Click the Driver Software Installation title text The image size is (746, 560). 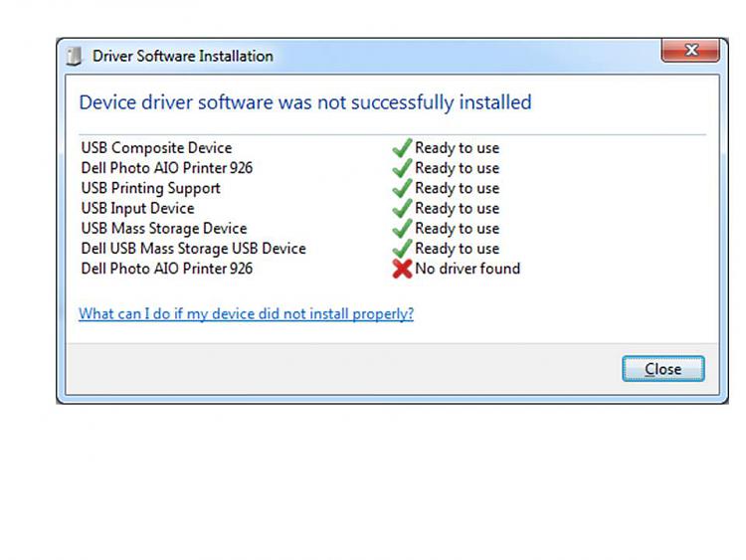point(183,56)
